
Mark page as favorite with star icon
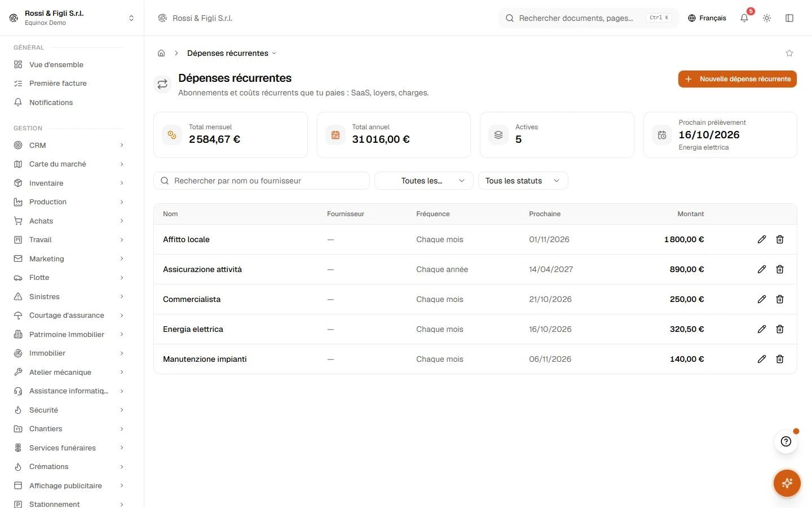[x=789, y=53]
